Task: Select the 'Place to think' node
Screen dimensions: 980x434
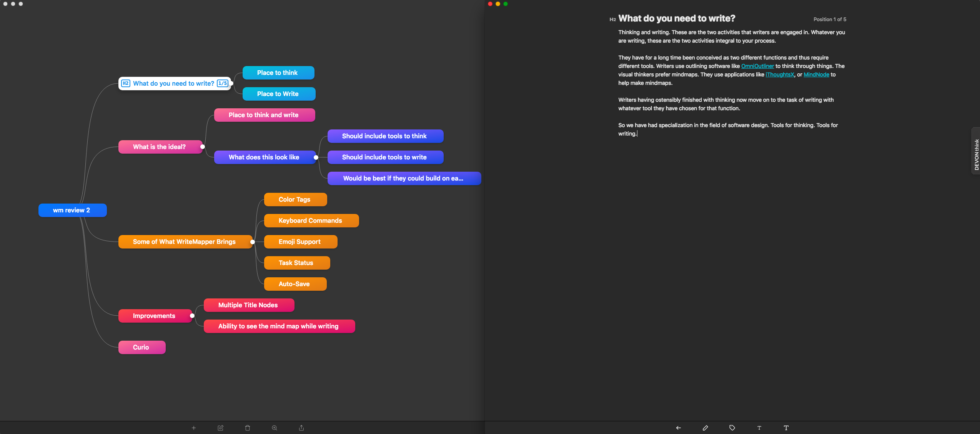Action: tap(277, 73)
